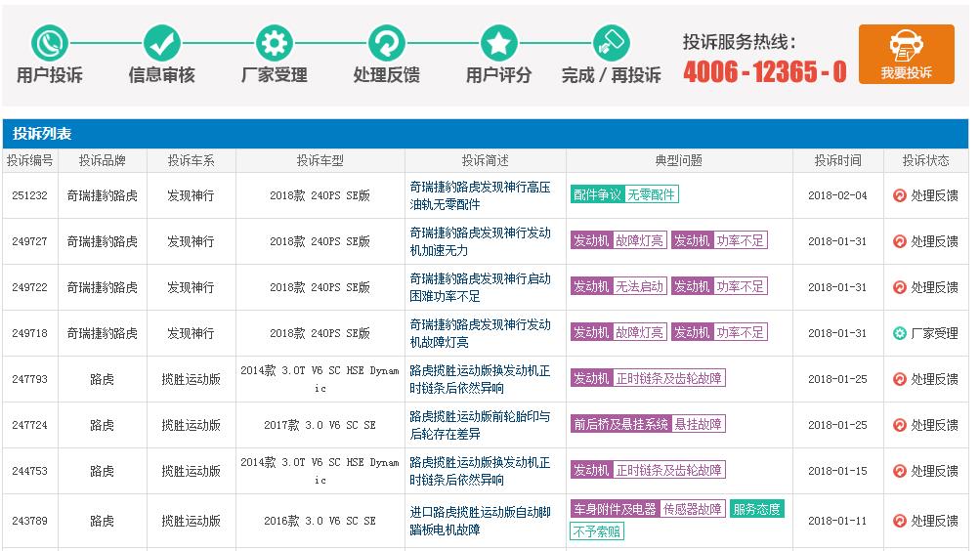Click status icon for complaint 249727
Image resolution: width=980 pixels, height=551 pixels.
coord(899,241)
